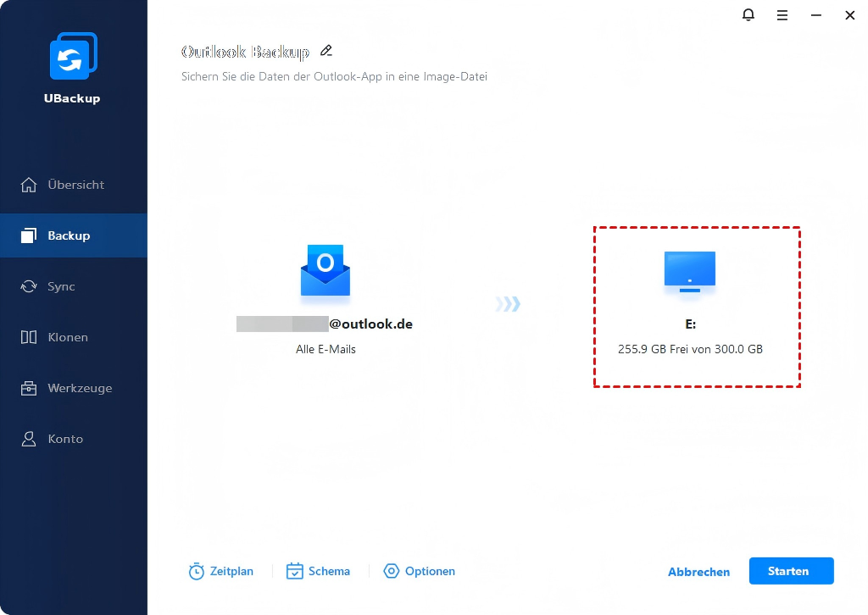The height and width of the screenshot is (615, 868).
Task: Minimize the UBackup window
Action: click(x=816, y=15)
